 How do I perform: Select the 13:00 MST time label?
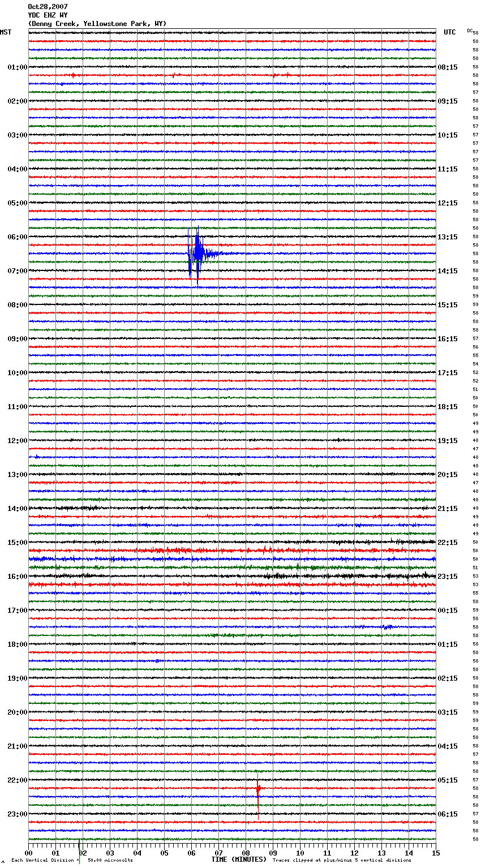(17, 475)
